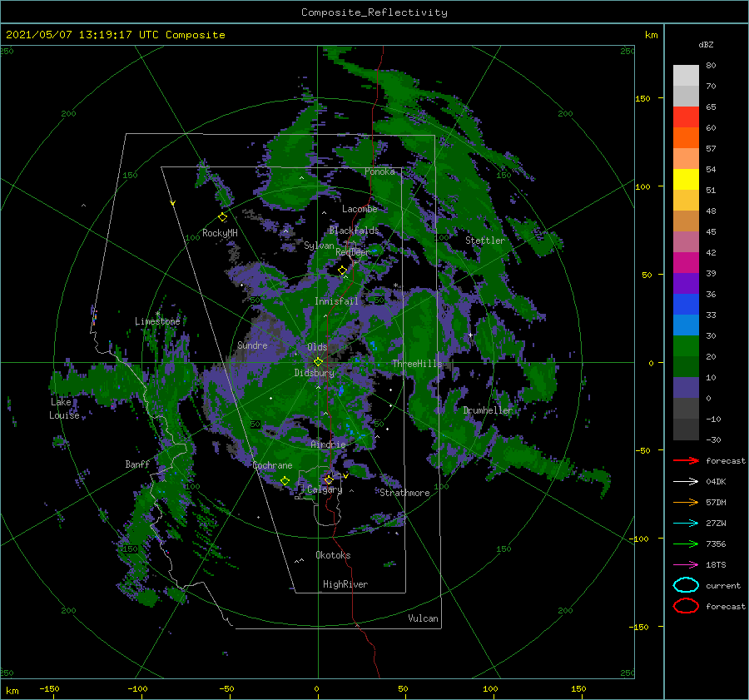
Task: Click the 80 value on dBZ scale
Action: [x=711, y=65]
